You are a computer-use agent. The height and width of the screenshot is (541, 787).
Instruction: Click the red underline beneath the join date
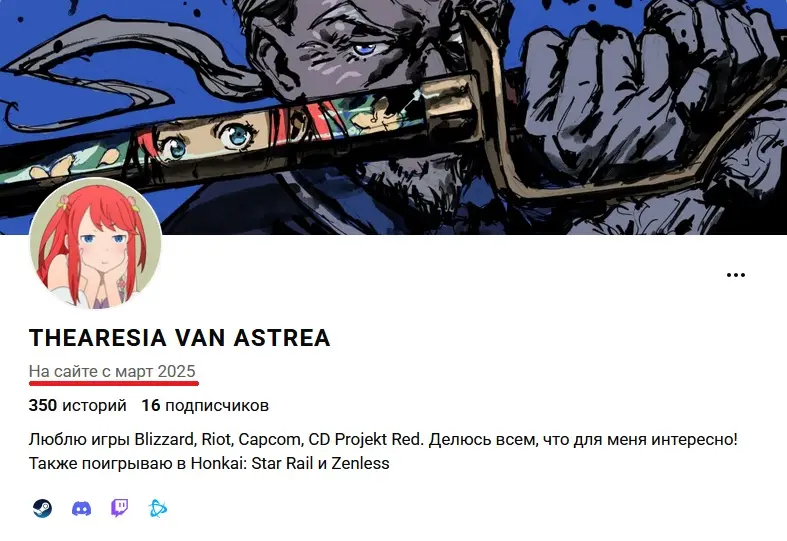114,383
